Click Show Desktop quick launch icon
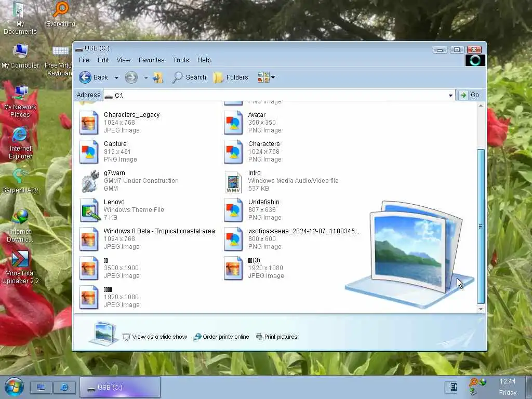The height and width of the screenshot is (399, 532). pyautogui.click(x=41, y=387)
